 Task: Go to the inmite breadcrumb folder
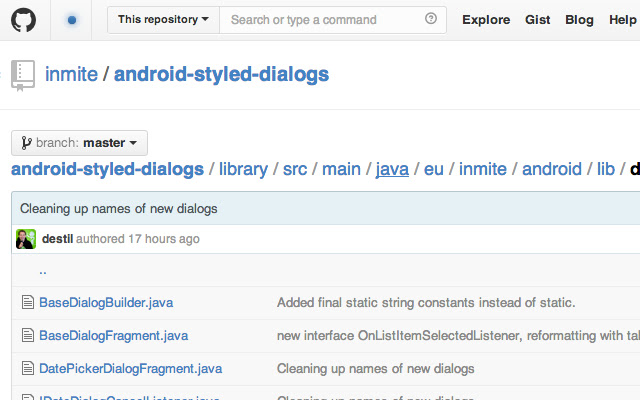[x=483, y=169]
